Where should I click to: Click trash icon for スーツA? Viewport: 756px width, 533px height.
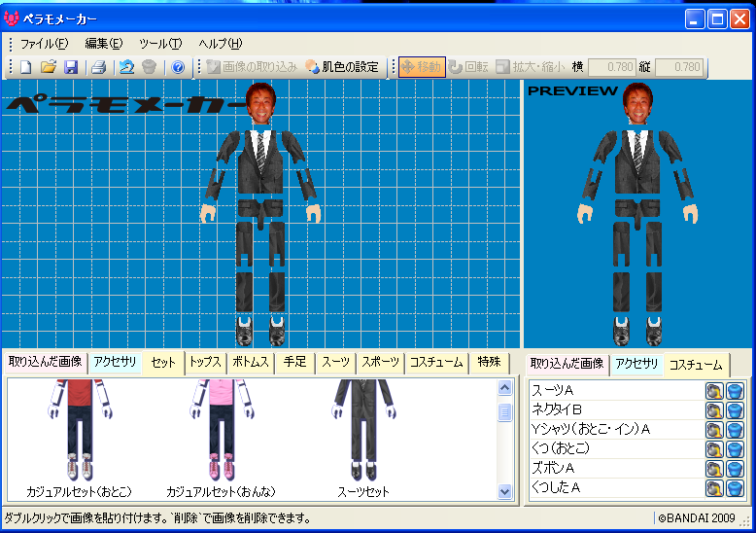click(x=735, y=391)
